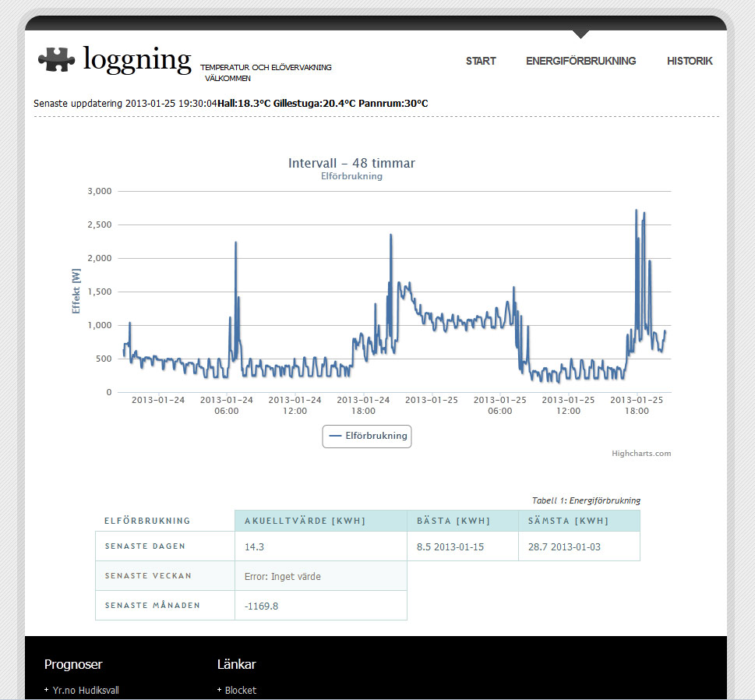
Task: Select the SENASTE MÅNADEN row label
Action: [x=153, y=606]
